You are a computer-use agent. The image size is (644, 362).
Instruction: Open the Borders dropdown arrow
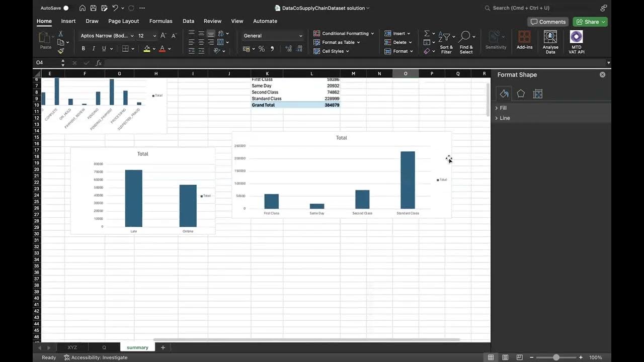click(x=132, y=49)
